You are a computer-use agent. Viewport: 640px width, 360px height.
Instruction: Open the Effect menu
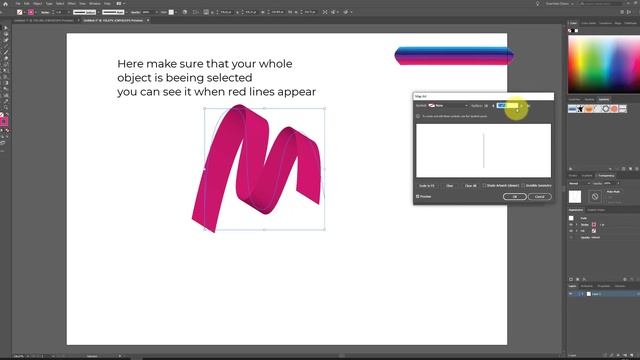click(71, 4)
